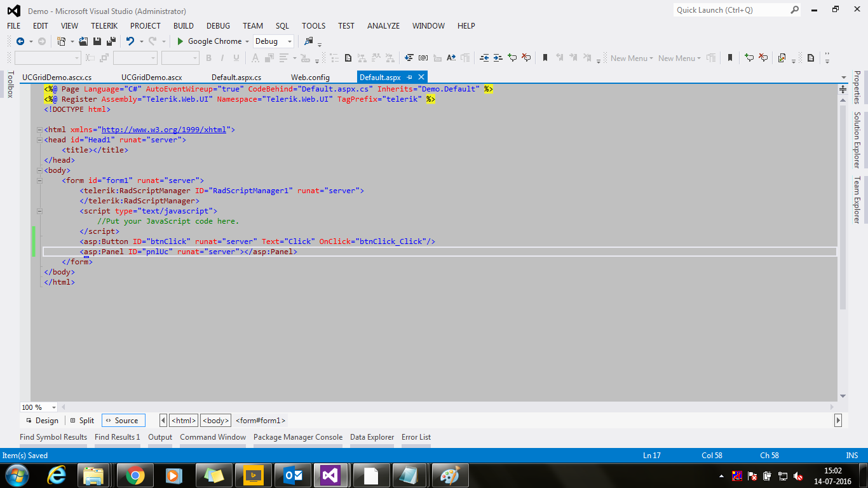Screen dimensions: 868x488
Task: Click the Comment out selected lines icon
Action: (512, 58)
